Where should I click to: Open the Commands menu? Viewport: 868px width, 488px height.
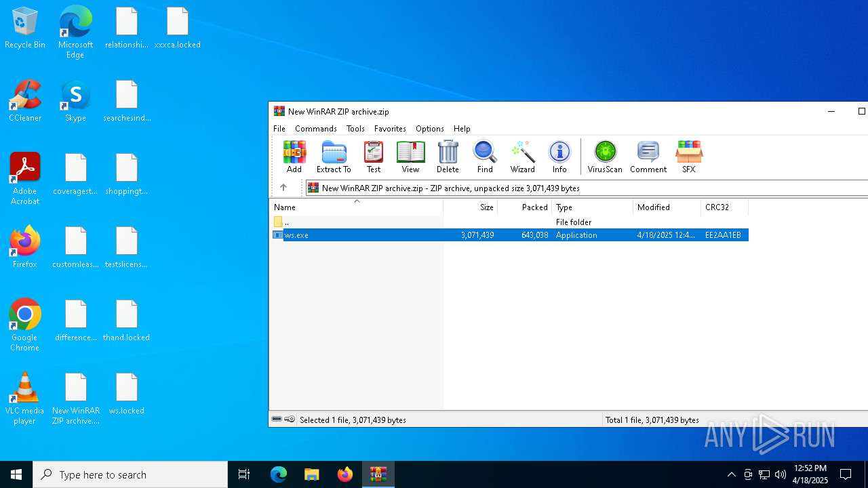click(x=316, y=128)
